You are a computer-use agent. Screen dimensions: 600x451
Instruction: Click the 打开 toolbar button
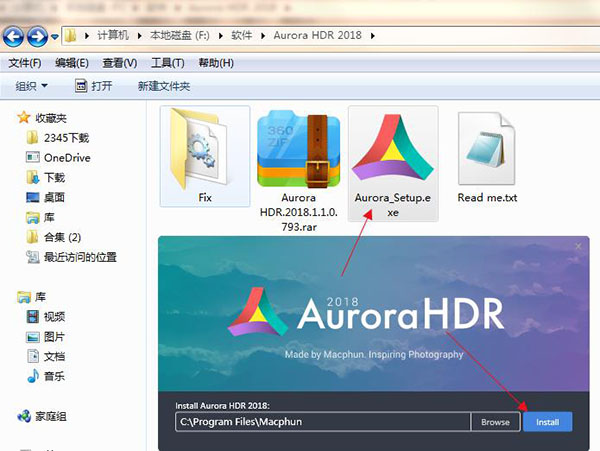(93, 86)
